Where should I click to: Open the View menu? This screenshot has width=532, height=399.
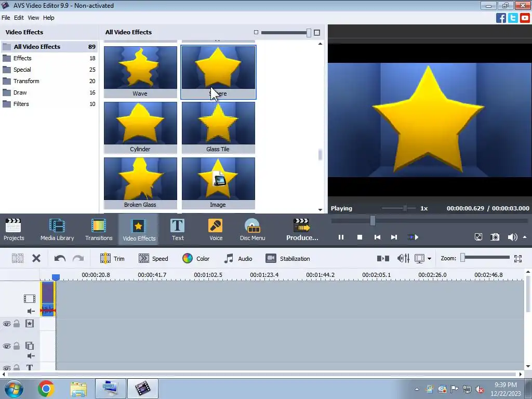click(33, 18)
